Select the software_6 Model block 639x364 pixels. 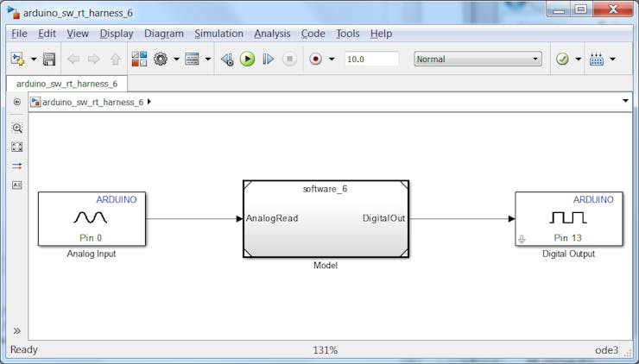click(x=326, y=219)
